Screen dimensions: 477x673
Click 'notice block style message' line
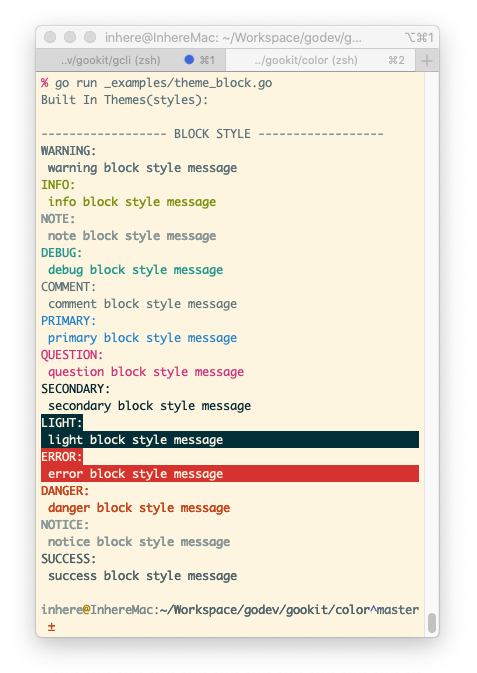(x=139, y=542)
